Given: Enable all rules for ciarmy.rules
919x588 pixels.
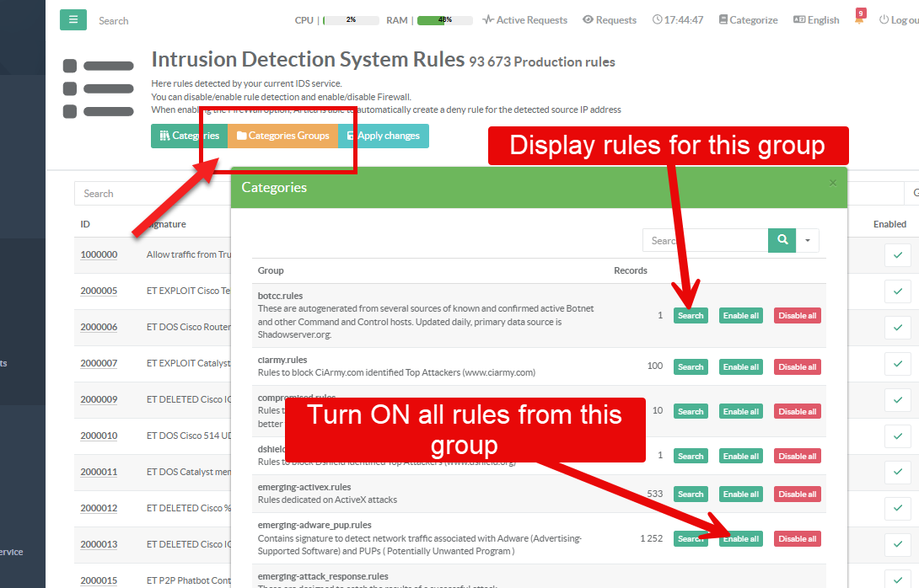Looking at the screenshot, I should tap(740, 366).
